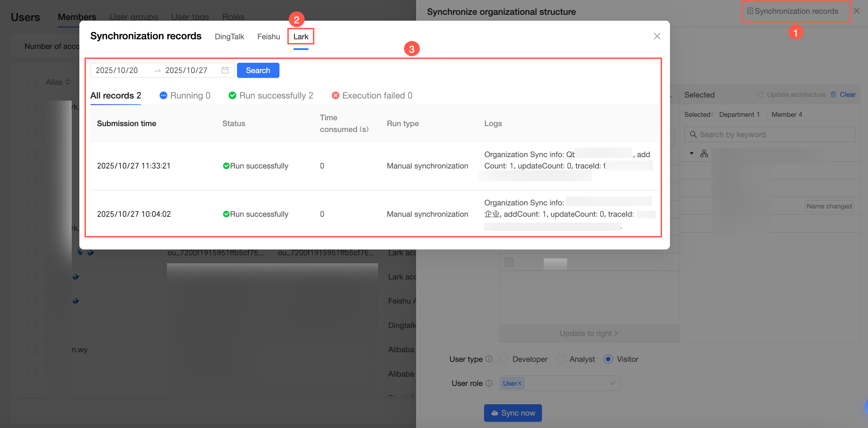The image size is (868, 428).
Task: Close the Synchronization records dialog
Action: point(657,36)
